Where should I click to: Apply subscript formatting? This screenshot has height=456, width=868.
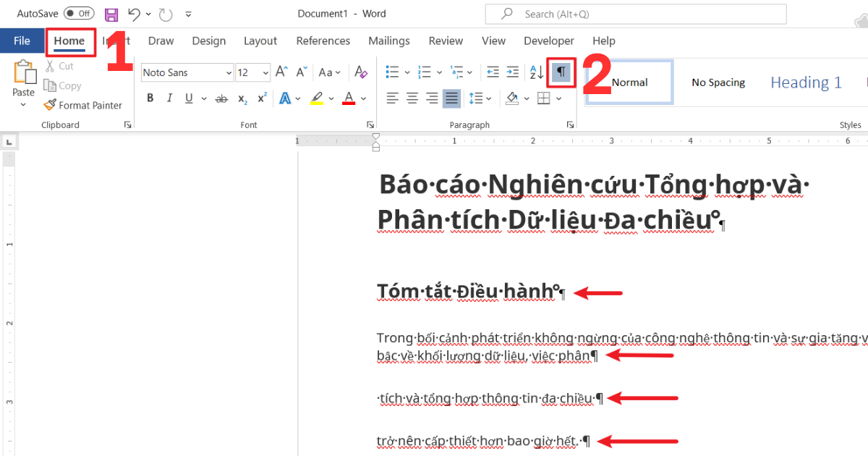point(242,98)
